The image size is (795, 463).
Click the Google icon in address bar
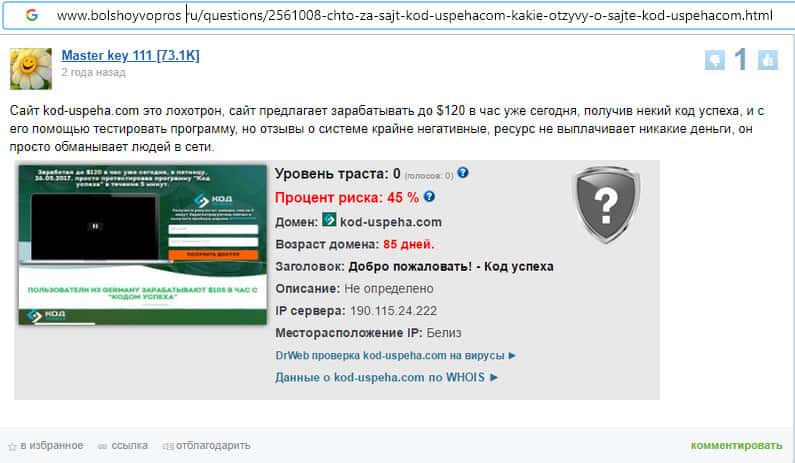[x=32, y=15]
